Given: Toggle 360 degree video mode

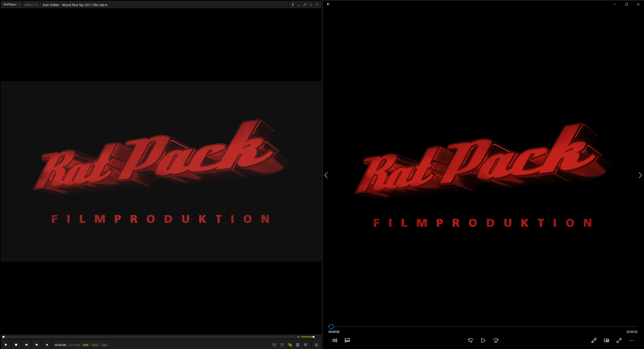Looking at the screenshot, I should click(274, 345).
